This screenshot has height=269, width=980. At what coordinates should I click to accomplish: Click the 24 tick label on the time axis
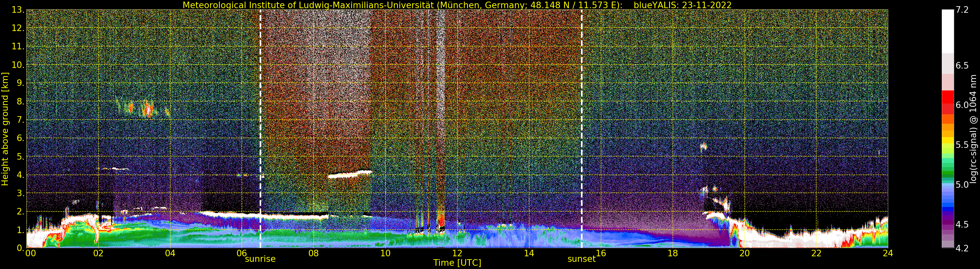coord(888,253)
